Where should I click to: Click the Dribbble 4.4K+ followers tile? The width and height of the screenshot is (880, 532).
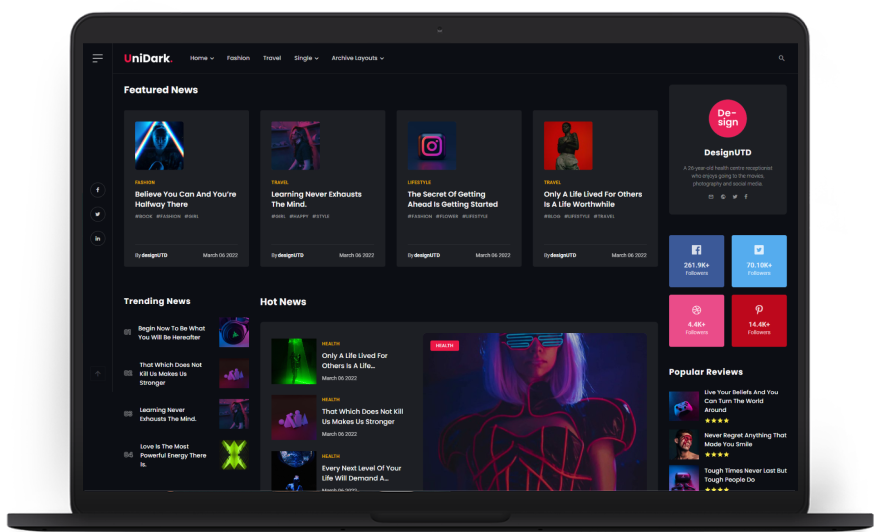696,320
